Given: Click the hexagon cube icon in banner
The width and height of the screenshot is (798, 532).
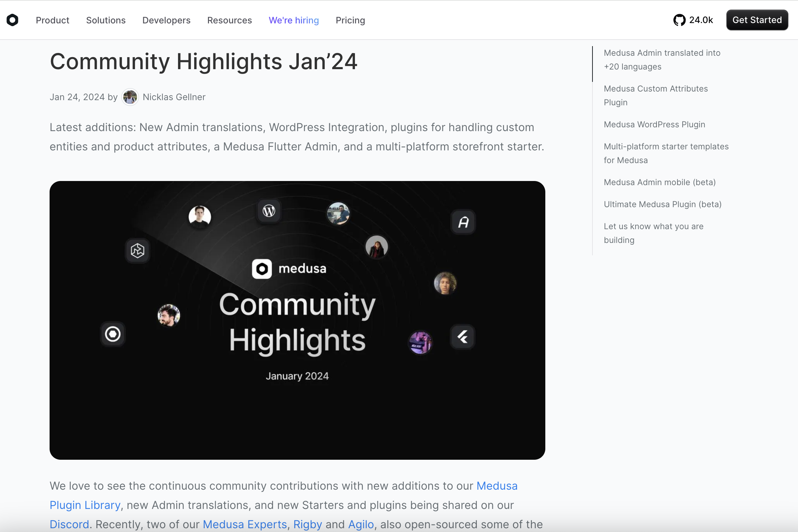Looking at the screenshot, I should (x=137, y=251).
